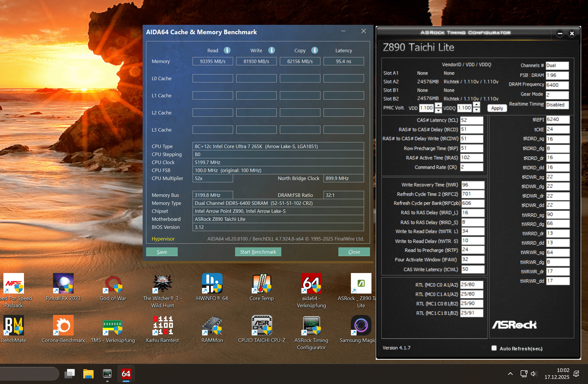Open HWiNFO 64 desktop shortcut

[x=212, y=284]
